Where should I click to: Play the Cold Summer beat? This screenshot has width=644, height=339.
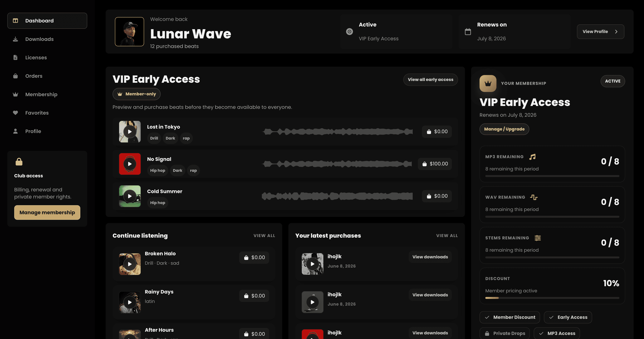point(130,196)
